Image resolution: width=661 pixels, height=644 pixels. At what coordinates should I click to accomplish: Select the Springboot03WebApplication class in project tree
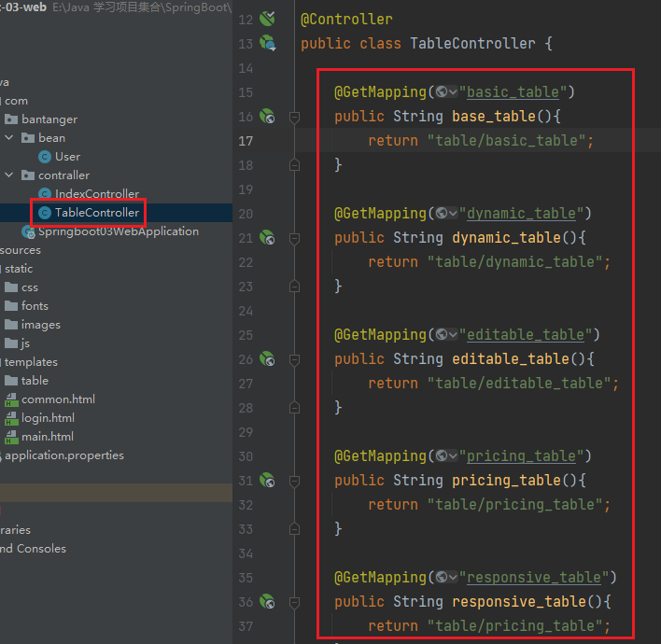click(118, 231)
